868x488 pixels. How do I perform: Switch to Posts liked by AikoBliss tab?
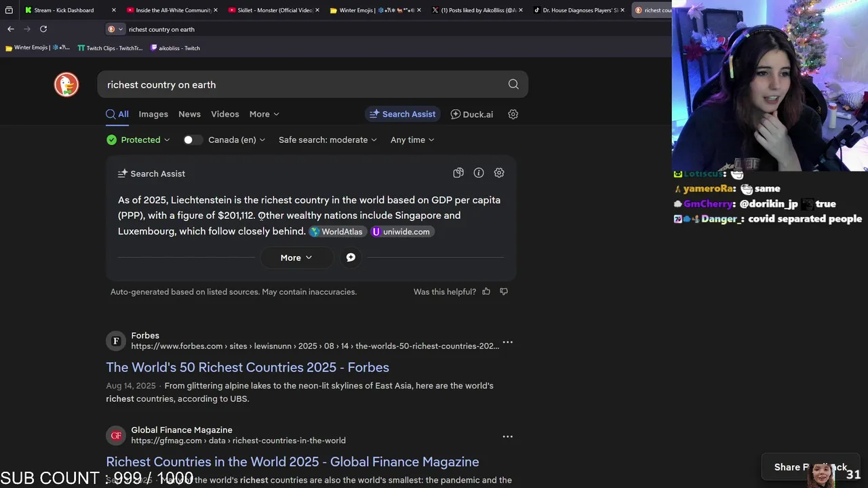coord(478,10)
